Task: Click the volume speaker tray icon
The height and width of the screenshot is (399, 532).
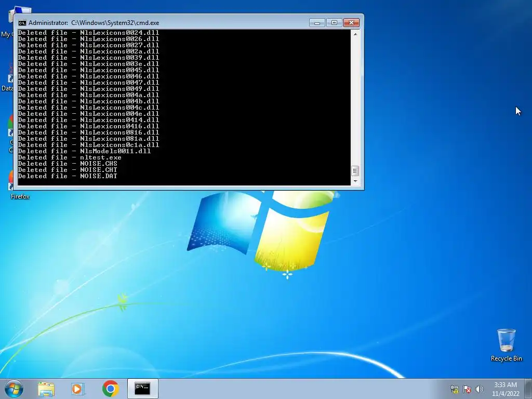Action: pyautogui.click(x=480, y=389)
